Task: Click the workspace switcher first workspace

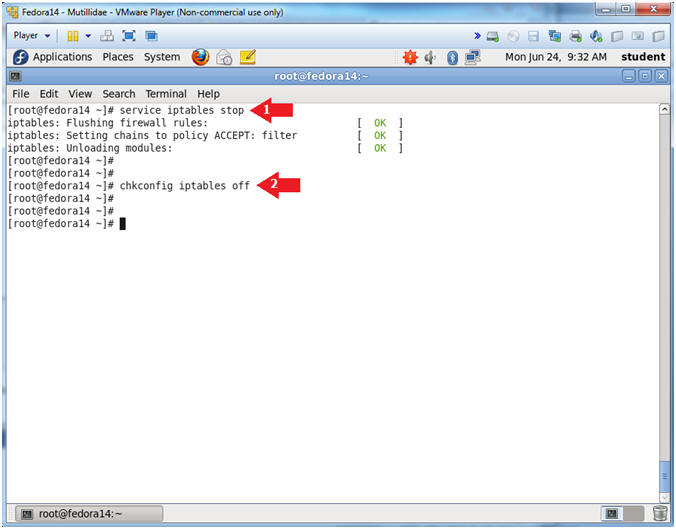Action: pyautogui.click(x=612, y=513)
